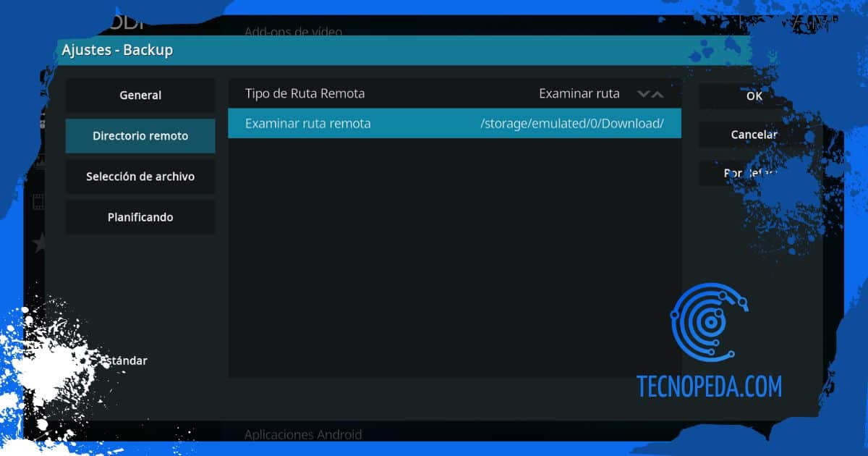This screenshot has height=456, width=868.
Task: Click the Examinar ruta value text
Action: 579,93
